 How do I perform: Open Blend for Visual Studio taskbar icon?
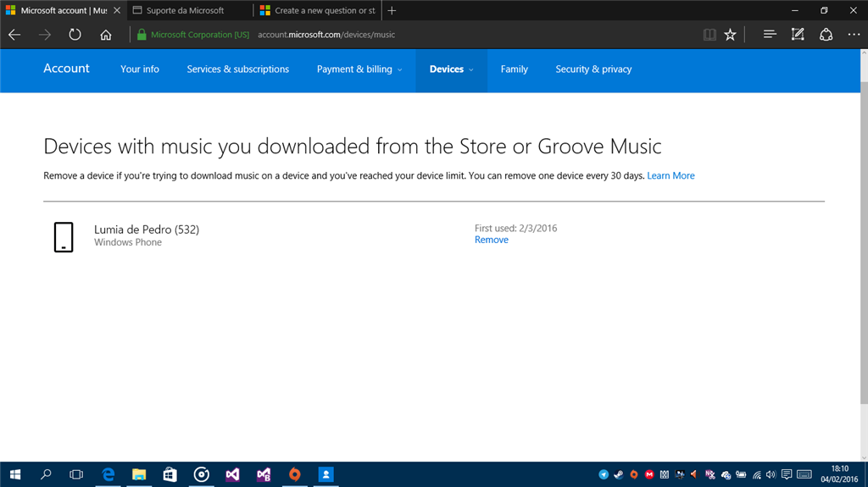point(264,474)
